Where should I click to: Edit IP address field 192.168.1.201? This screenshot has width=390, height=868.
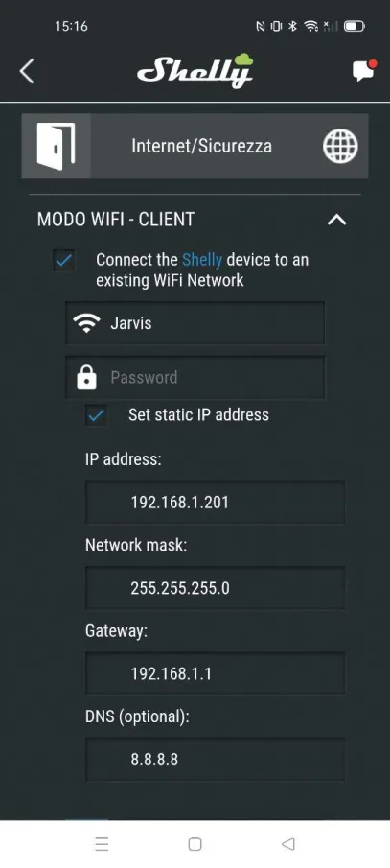pos(216,502)
